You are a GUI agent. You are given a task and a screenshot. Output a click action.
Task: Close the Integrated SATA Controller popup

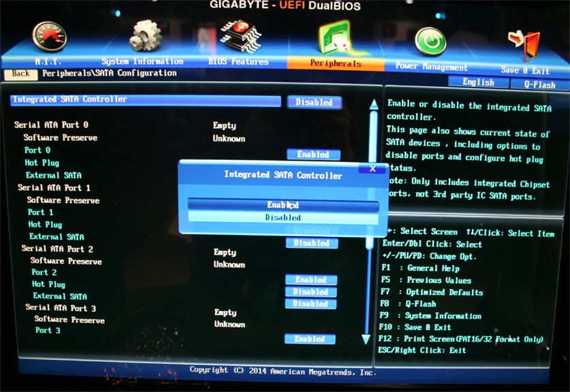373,169
